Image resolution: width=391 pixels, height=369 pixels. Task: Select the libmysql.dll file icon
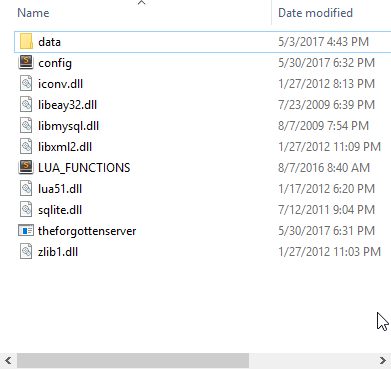coord(26,126)
